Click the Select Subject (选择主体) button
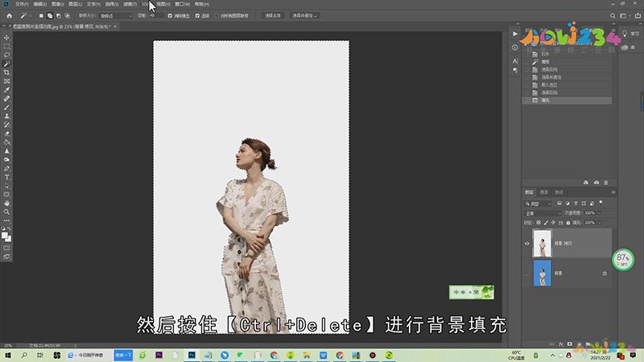This screenshot has height=362, width=644. pyautogui.click(x=272, y=15)
